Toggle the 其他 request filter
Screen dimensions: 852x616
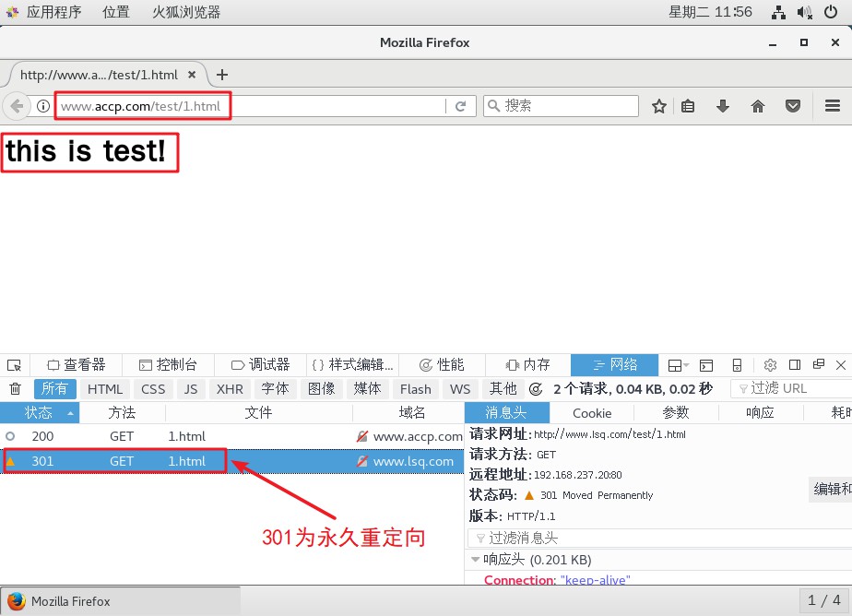(503, 389)
